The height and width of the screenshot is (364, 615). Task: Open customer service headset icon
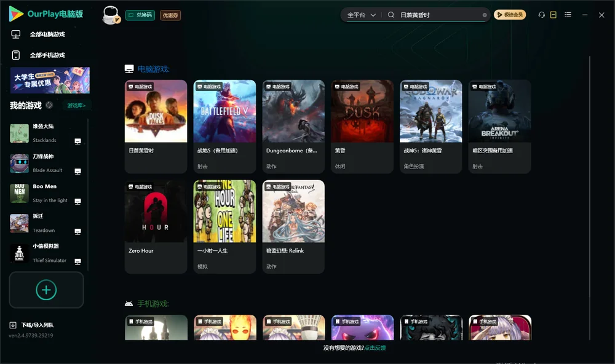coord(542,15)
